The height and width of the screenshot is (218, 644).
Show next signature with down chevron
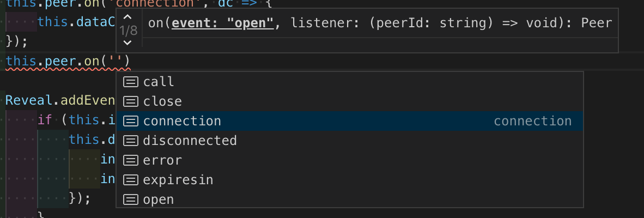[127, 43]
